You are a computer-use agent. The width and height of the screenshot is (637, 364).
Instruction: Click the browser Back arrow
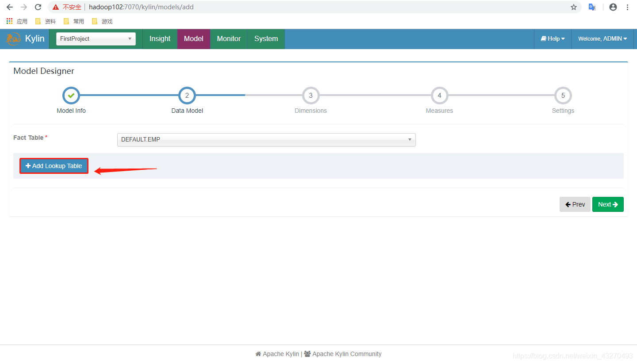pos(10,7)
